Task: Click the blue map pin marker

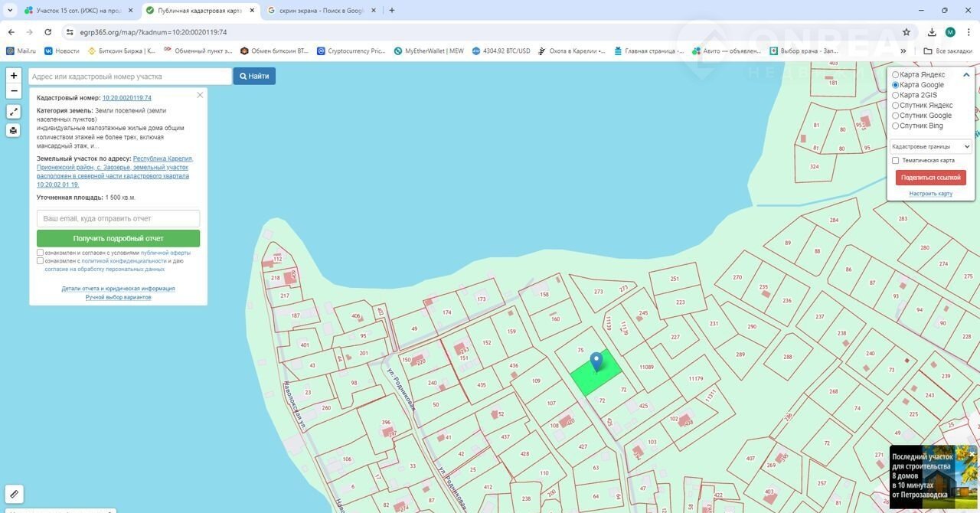Action: pyautogui.click(x=596, y=361)
